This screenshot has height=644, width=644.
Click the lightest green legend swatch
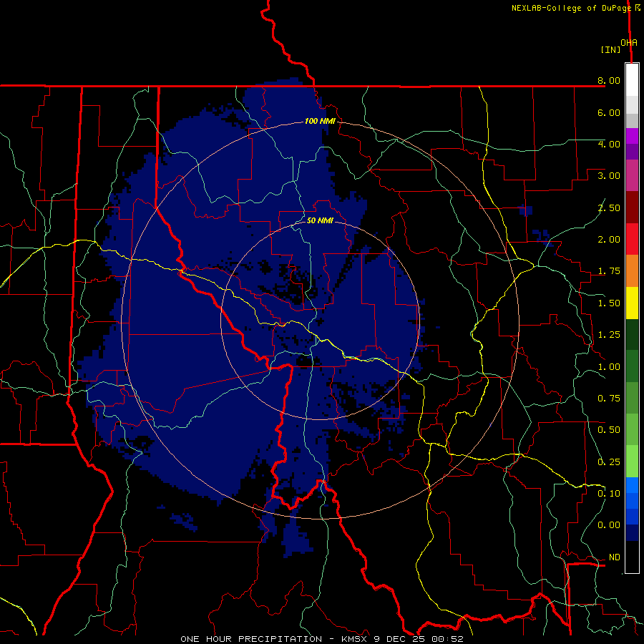pyautogui.click(x=632, y=462)
